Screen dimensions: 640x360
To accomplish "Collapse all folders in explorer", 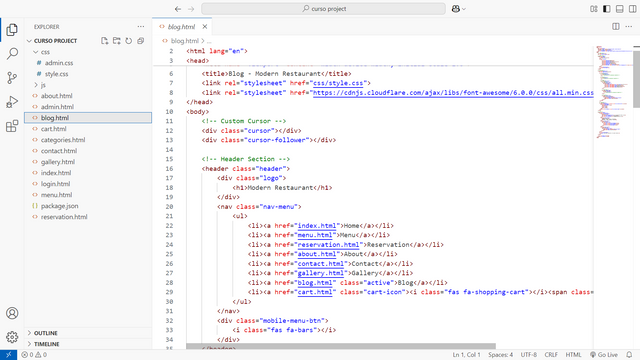I will click(140, 41).
